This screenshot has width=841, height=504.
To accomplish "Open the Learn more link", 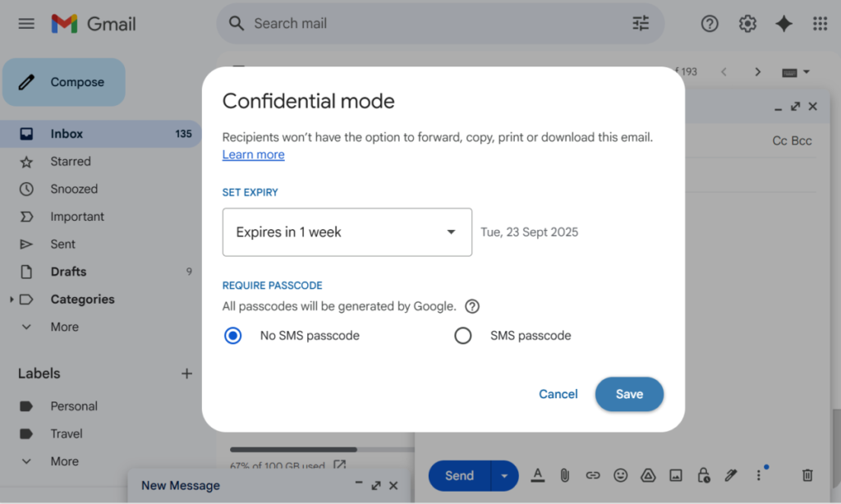I will tap(253, 154).
